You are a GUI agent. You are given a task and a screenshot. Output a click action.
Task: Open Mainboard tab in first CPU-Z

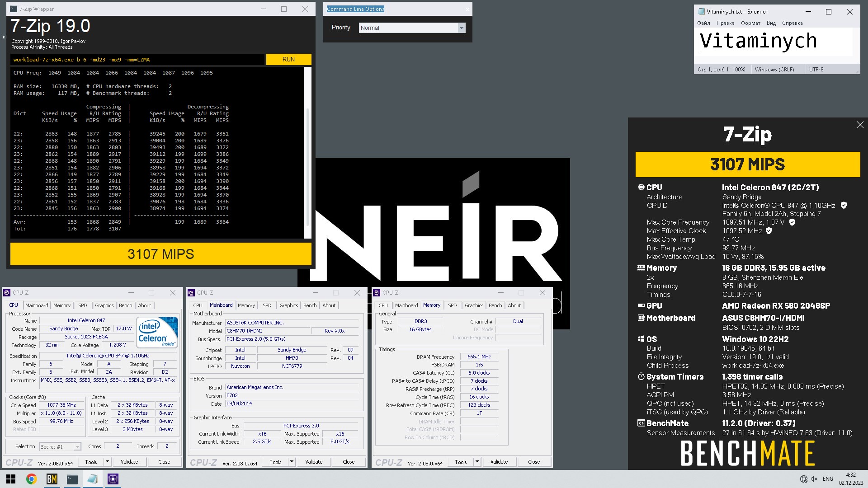(37, 305)
